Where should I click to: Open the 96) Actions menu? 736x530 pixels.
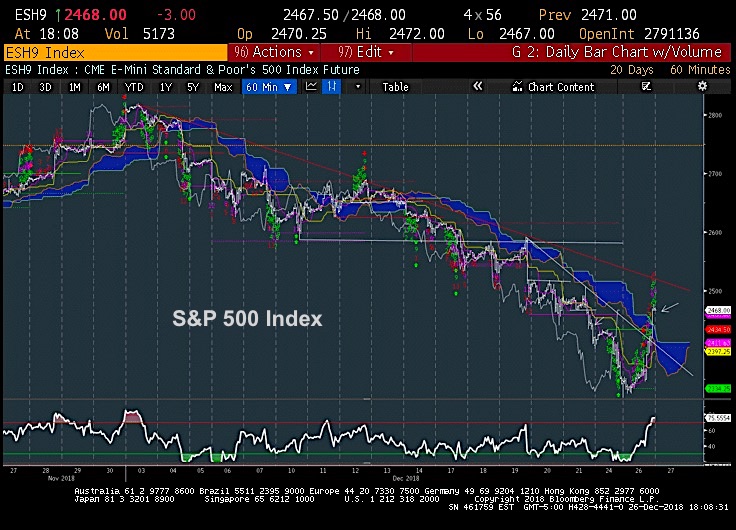(x=274, y=52)
